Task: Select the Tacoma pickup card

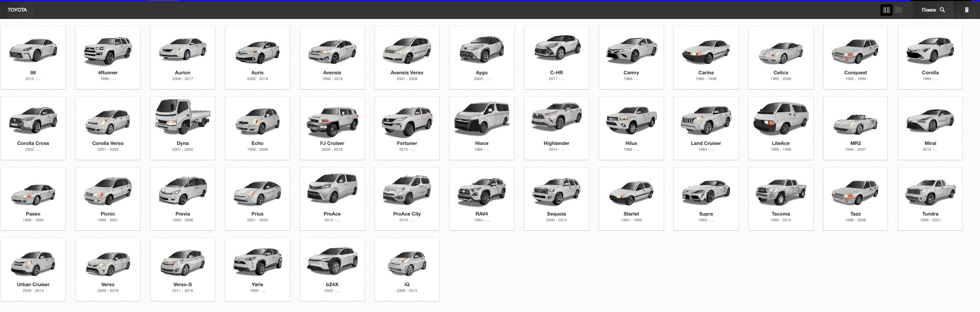Action: (x=781, y=199)
